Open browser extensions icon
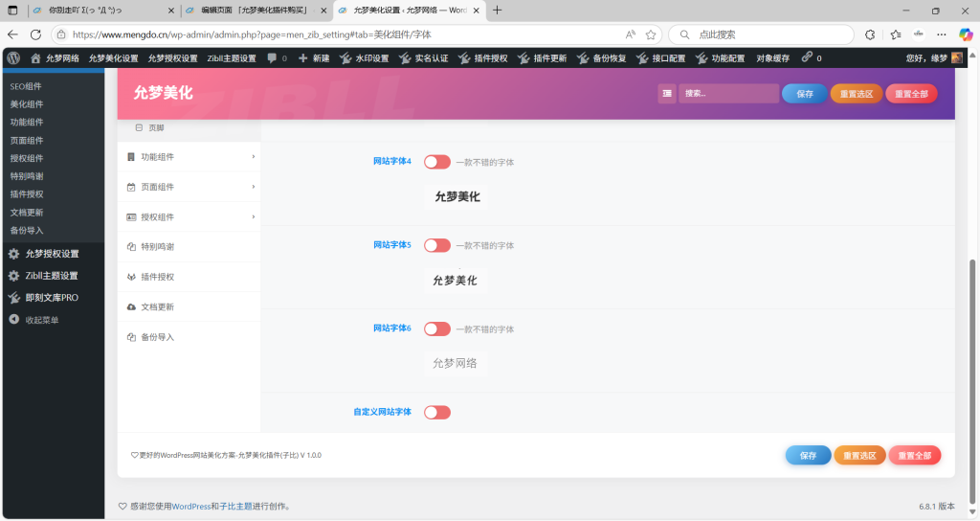The image size is (980, 521). [x=870, y=34]
